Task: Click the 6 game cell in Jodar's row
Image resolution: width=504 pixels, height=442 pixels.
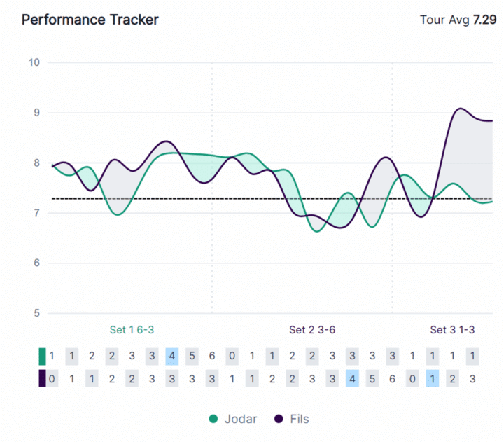Action: pyautogui.click(x=212, y=356)
